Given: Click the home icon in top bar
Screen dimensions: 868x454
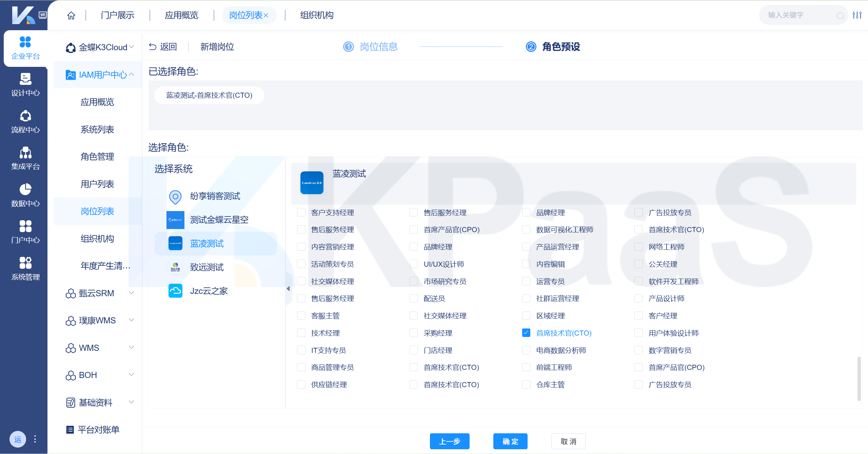Looking at the screenshot, I should pos(71,15).
